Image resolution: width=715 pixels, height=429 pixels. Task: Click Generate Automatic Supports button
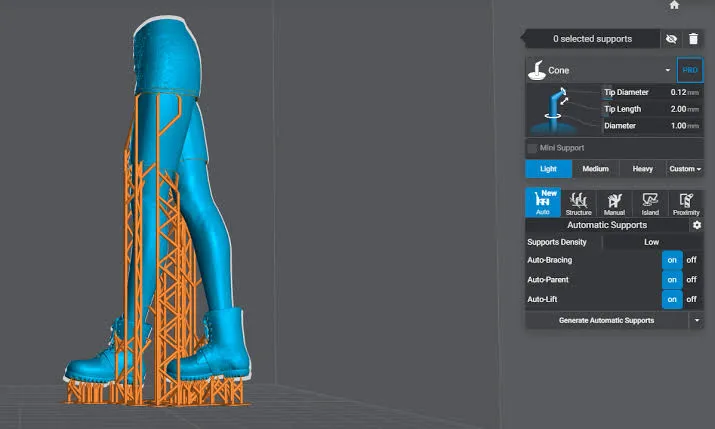tap(606, 320)
